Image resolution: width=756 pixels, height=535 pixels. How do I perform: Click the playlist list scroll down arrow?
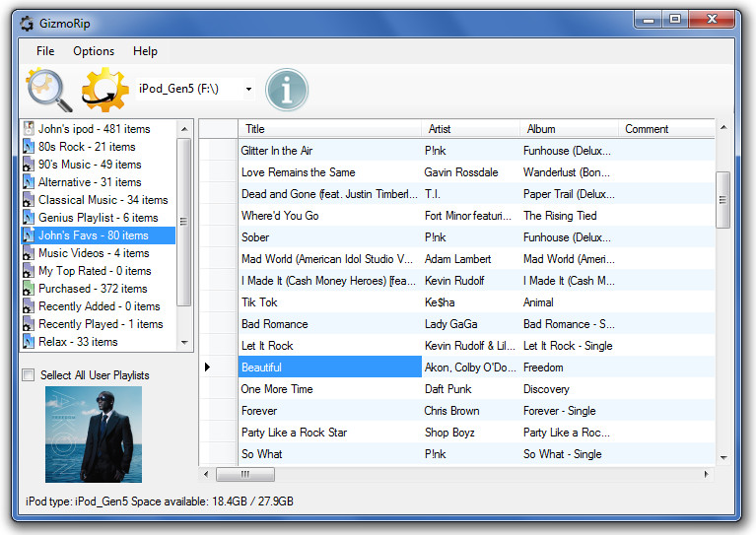pos(184,342)
